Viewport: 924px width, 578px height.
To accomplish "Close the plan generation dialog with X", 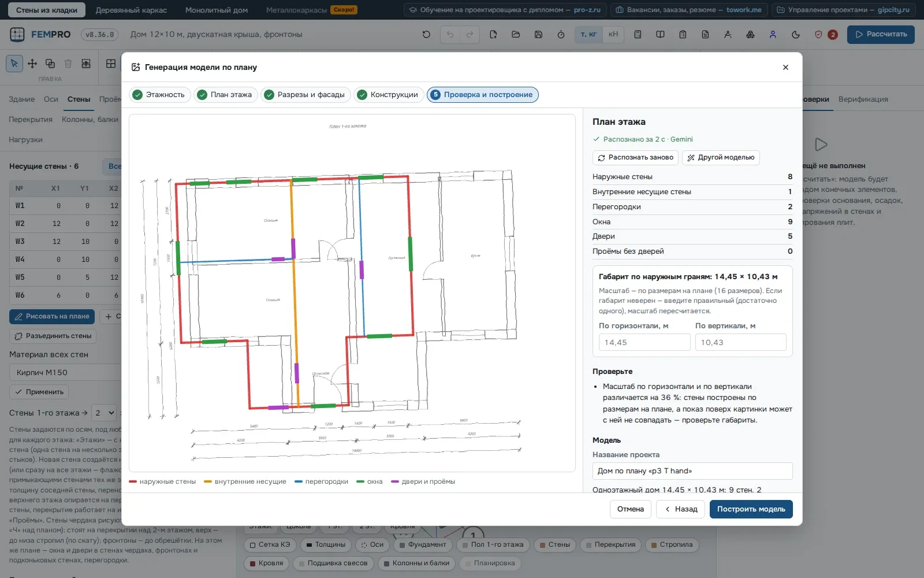I will tap(785, 67).
